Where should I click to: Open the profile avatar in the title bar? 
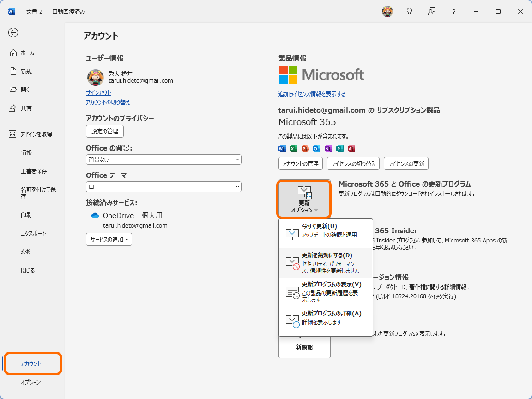click(387, 11)
